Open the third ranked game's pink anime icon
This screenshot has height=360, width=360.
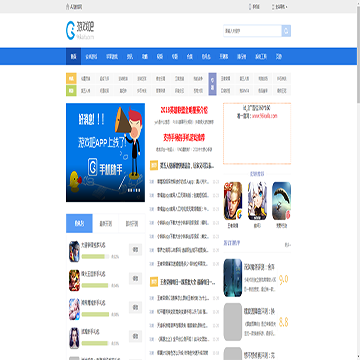[x=74, y=309]
